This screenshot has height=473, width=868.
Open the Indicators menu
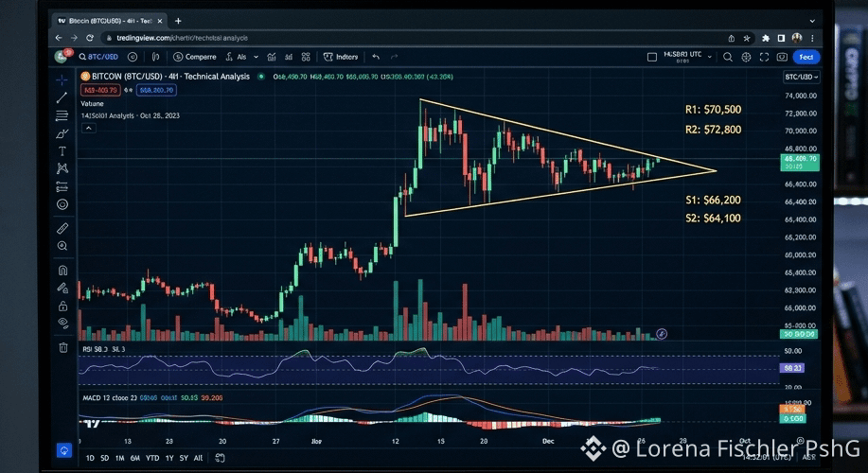[x=341, y=57]
